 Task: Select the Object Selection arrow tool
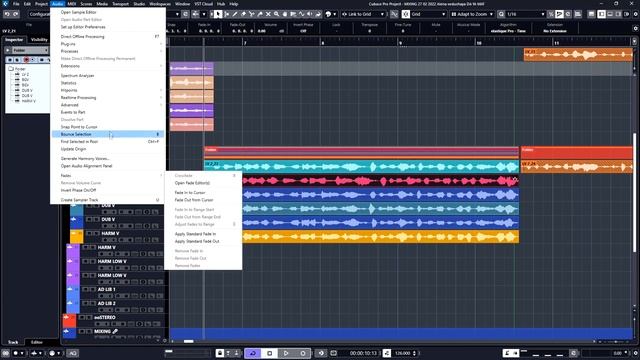[x=218, y=14]
